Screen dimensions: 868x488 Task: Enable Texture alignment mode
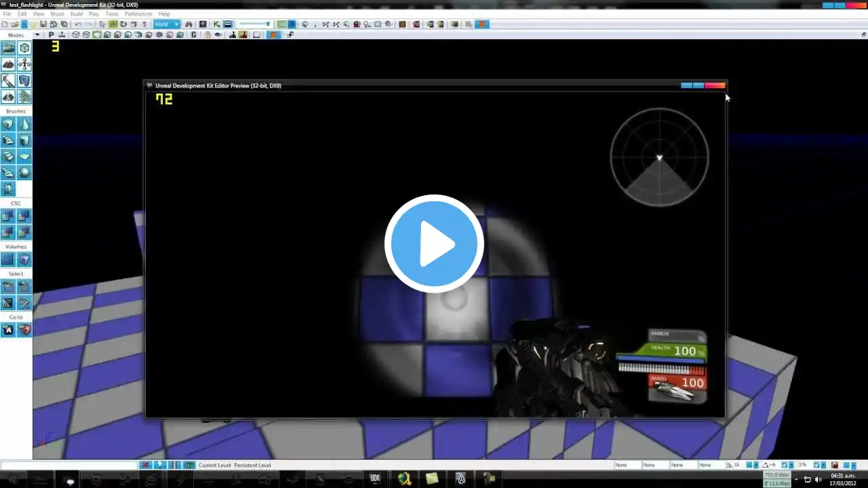click(24, 64)
